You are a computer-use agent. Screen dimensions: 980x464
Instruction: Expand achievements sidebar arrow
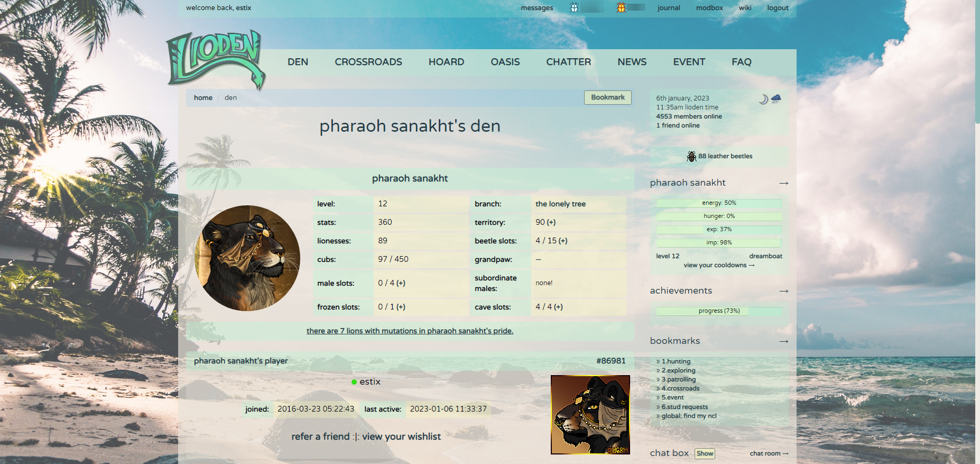tap(784, 291)
